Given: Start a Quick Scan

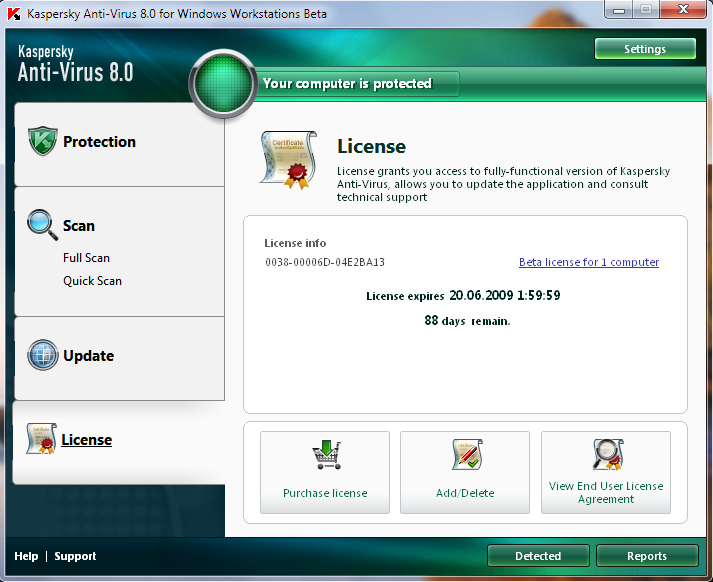Looking at the screenshot, I should pyautogui.click(x=92, y=281).
